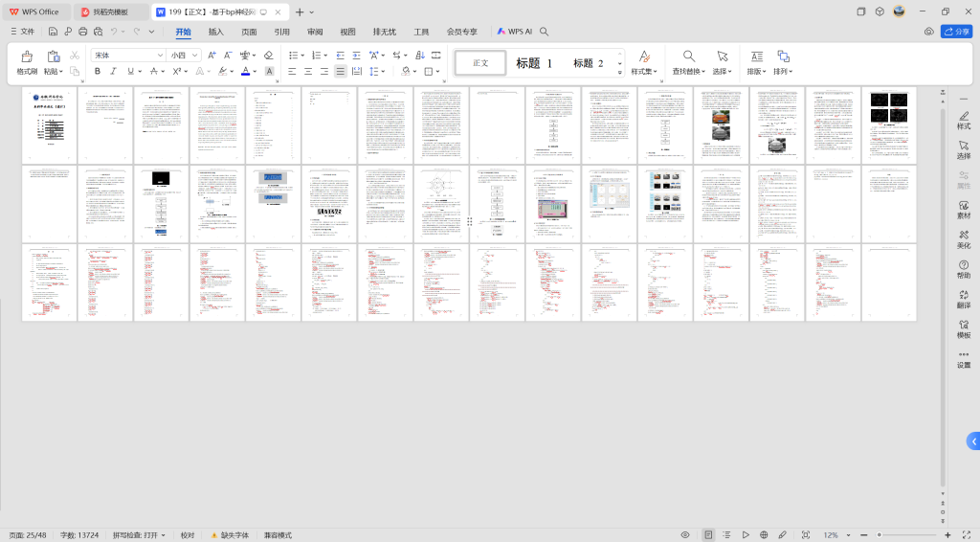Open the Beautify (美化) sidebar tool
Viewport: 980px width, 542px height.
pyautogui.click(x=964, y=239)
